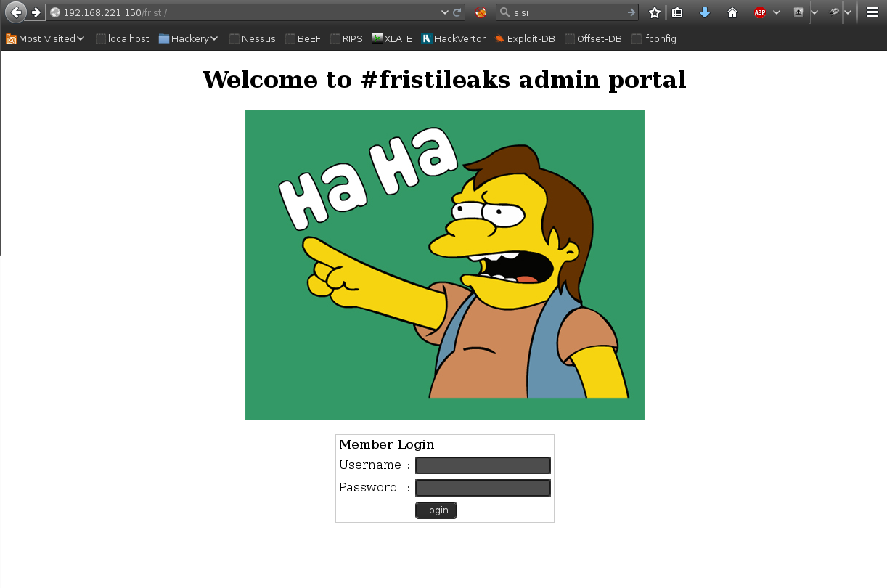The height and width of the screenshot is (588, 887).
Task: Click the Password input field
Action: (483, 487)
